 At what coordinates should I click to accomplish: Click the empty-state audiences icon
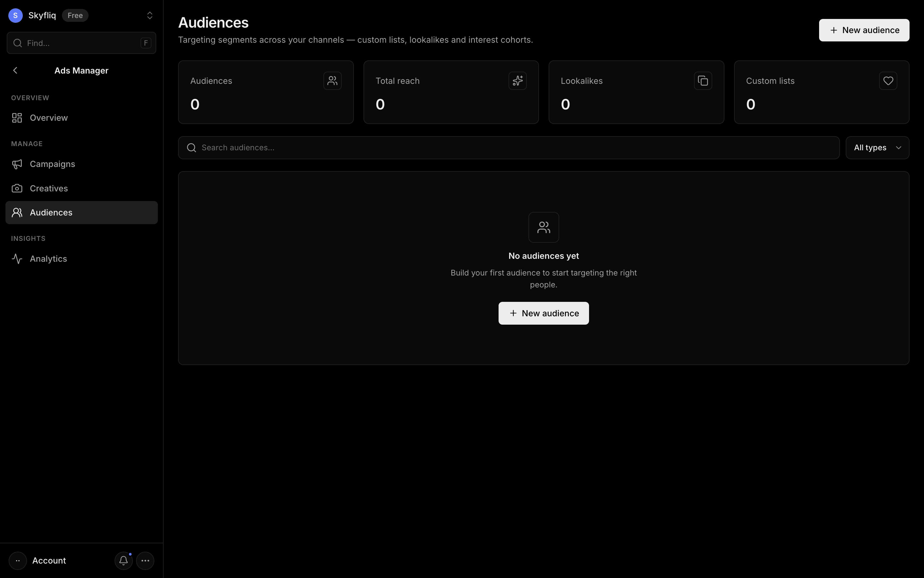(x=543, y=227)
